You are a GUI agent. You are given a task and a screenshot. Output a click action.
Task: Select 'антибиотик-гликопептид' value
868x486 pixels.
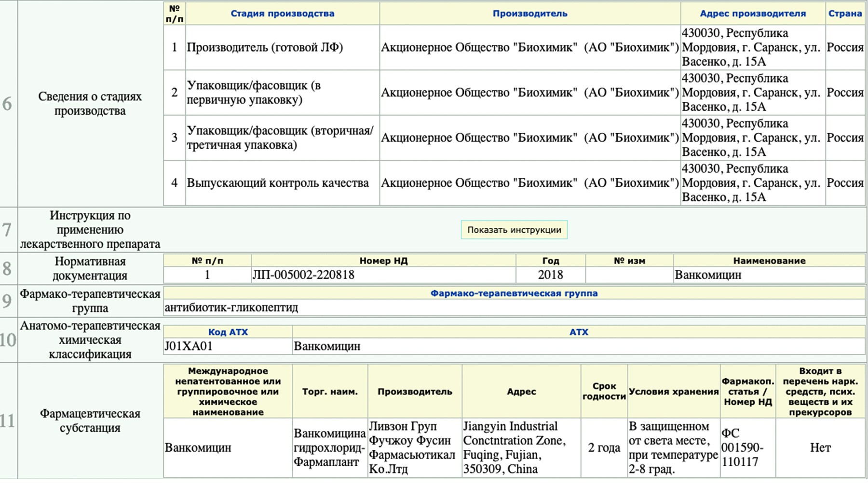pos(231,307)
